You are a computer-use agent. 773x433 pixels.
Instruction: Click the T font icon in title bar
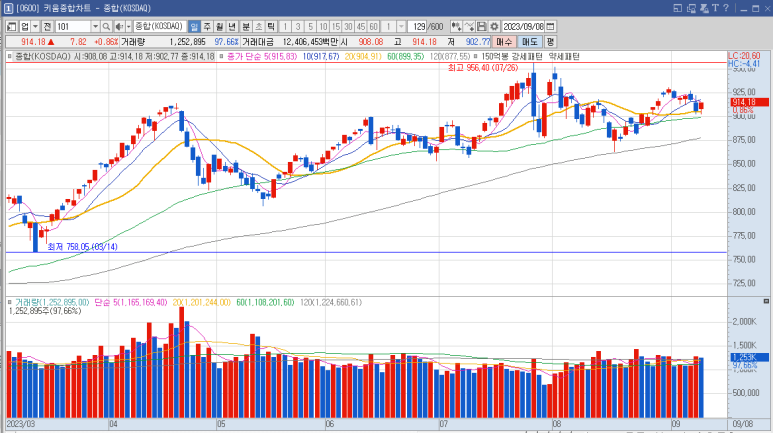click(715, 8)
